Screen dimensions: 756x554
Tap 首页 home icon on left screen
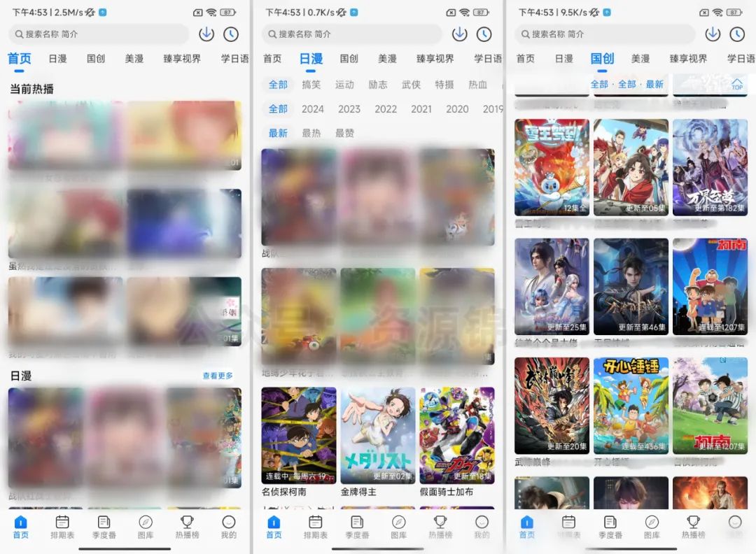pyautogui.click(x=21, y=523)
